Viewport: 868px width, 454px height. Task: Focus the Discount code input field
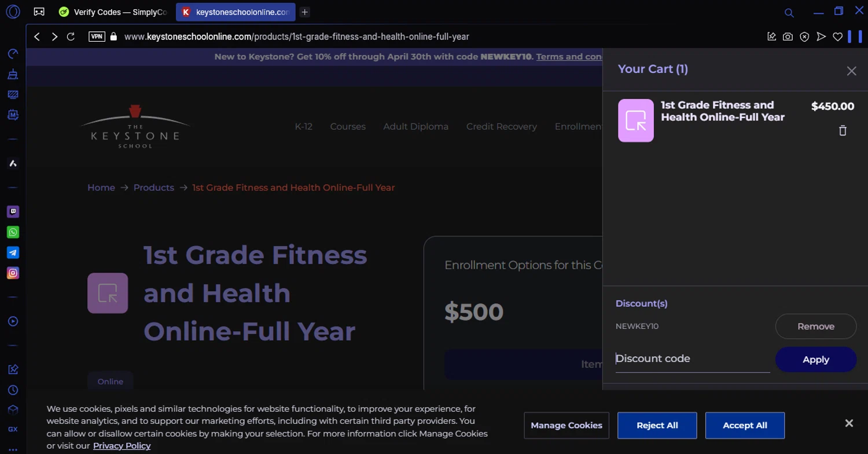click(x=693, y=359)
